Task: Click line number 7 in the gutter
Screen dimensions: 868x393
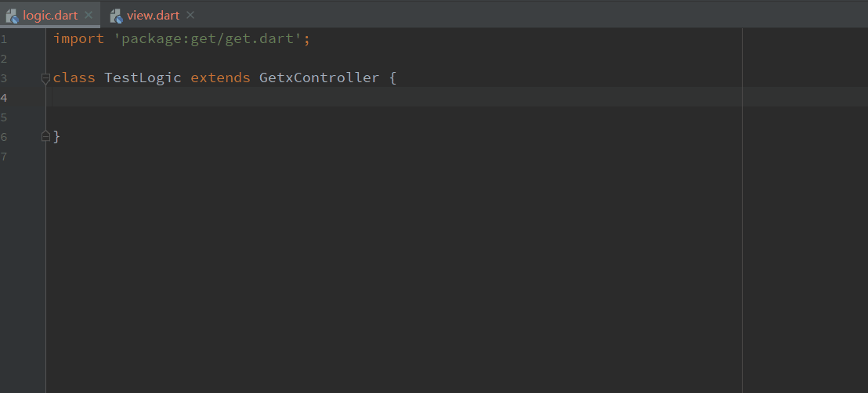Action: tap(4, 157)
